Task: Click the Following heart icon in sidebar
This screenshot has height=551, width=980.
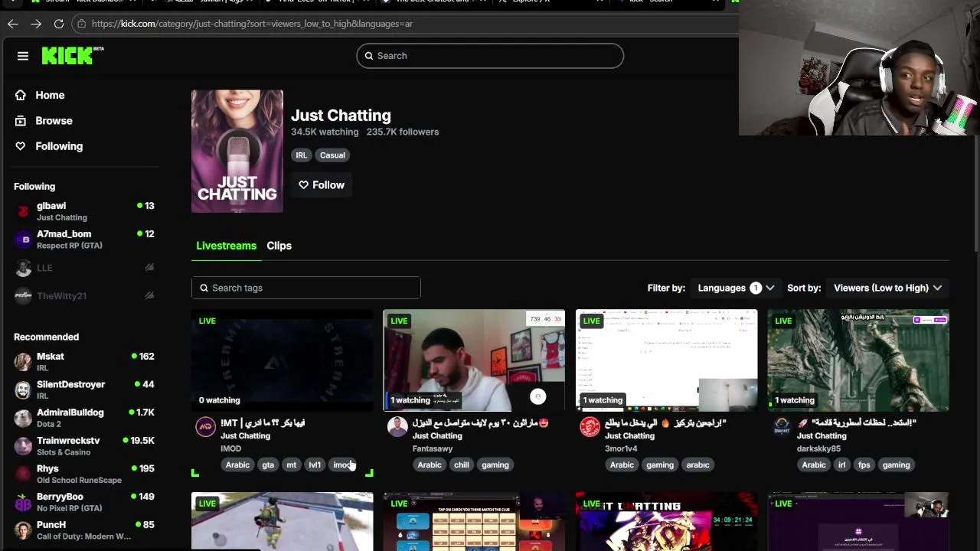Action: (21, 146)
